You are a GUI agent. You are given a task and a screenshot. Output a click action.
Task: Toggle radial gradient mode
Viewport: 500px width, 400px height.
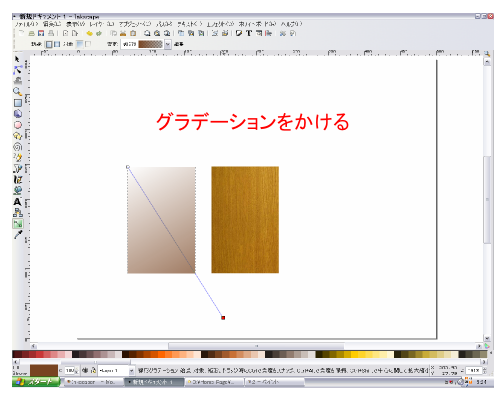click(x=57, y=44)
